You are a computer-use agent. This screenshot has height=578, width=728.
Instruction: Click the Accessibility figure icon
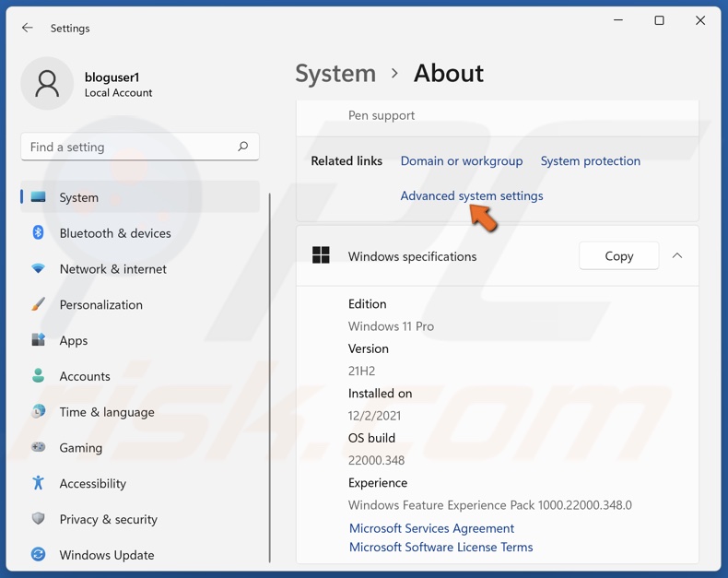point(38,483)
